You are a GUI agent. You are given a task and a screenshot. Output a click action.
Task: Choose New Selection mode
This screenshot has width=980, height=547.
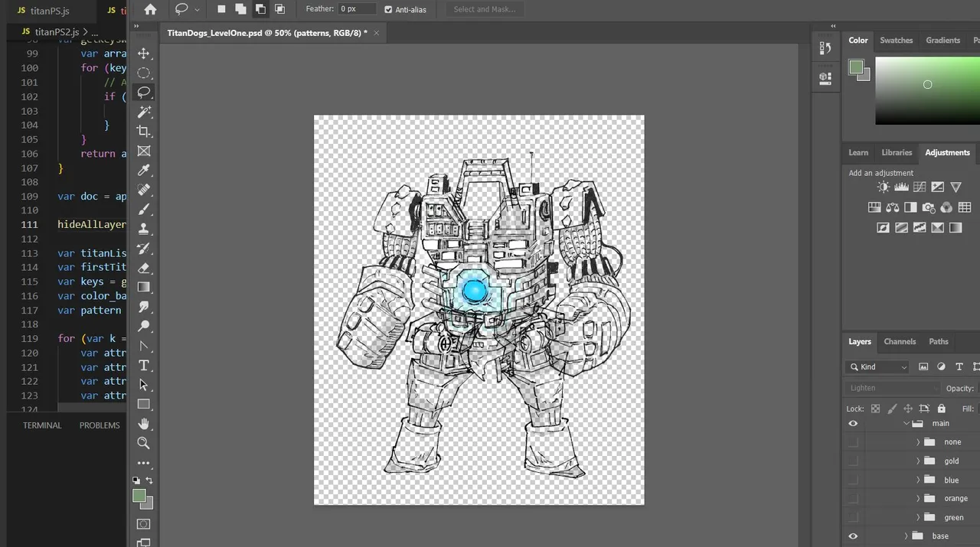tap(221, 9)
